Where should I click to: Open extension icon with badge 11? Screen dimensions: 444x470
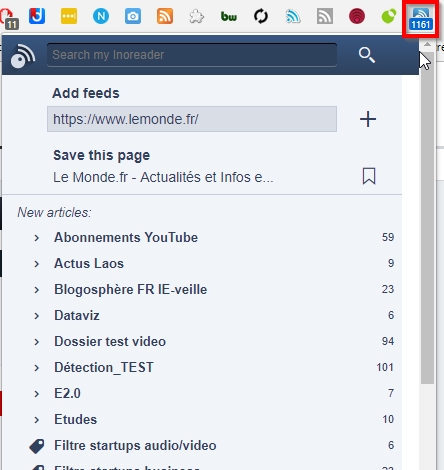pyautogui.click(x=8, y=19)
